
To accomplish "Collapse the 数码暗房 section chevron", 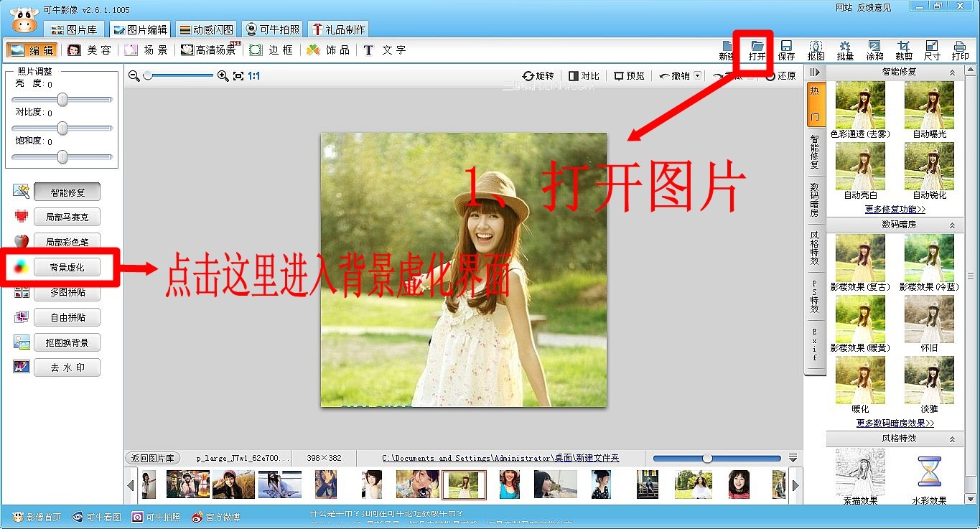I will tap(952, 225).
